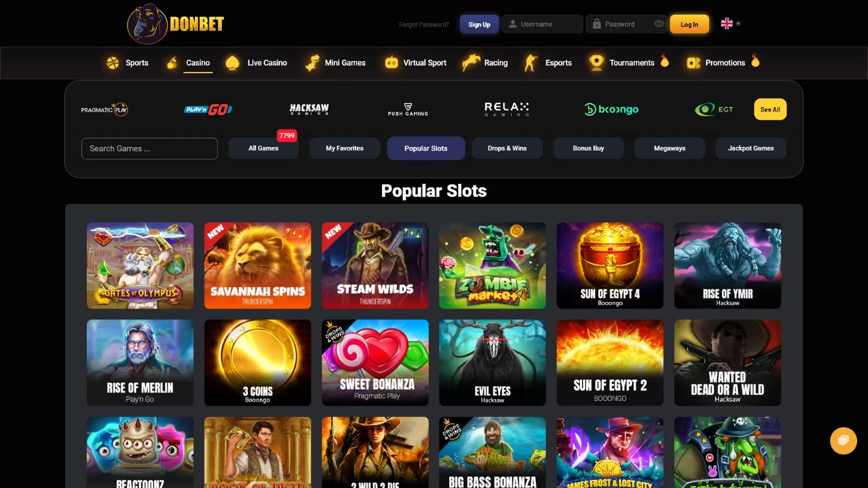Viewport: 868px width, 488px height.
Task: Show the Megaways games tab
Action: point(669,148)
